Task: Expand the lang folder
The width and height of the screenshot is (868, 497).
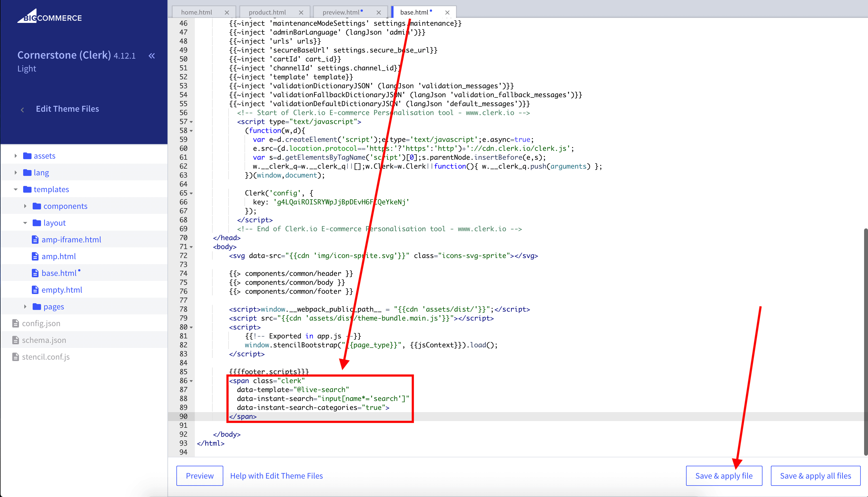Action: pos(16,173)
